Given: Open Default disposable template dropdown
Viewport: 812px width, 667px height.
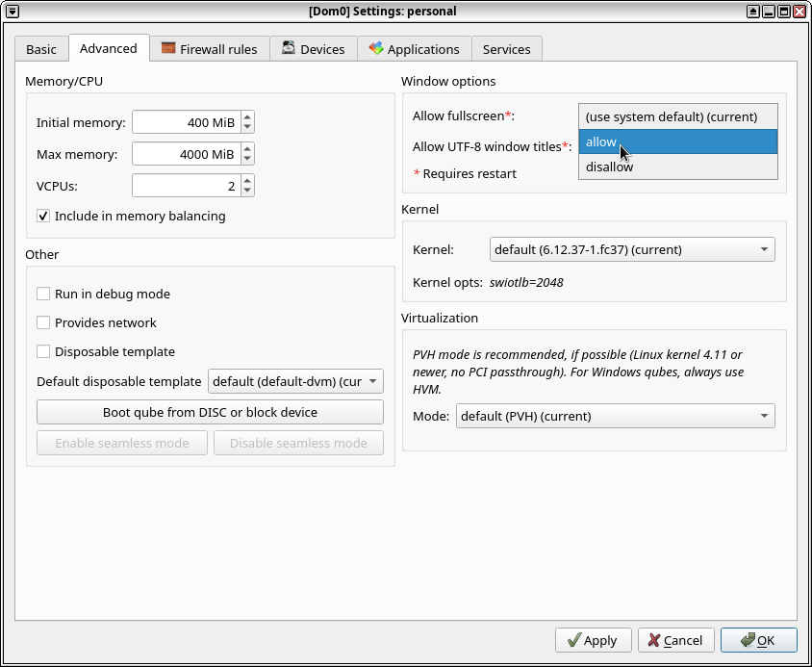Looking at the screenshot, I should pos(295,382).
